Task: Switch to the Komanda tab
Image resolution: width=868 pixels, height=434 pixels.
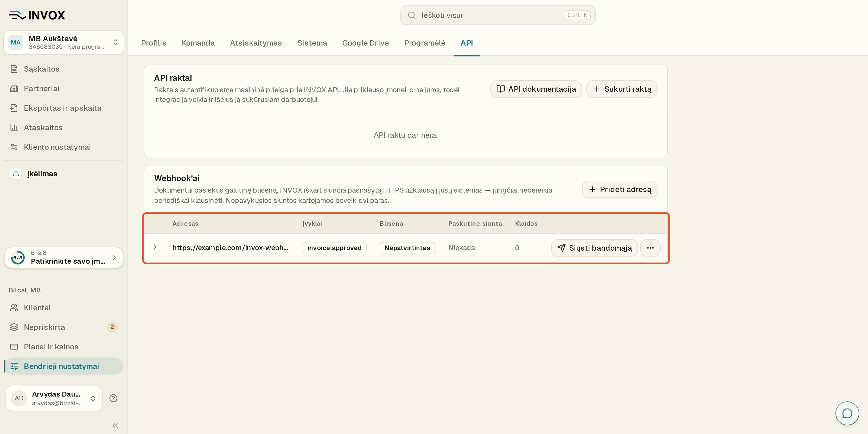Action: coord(198,43)
